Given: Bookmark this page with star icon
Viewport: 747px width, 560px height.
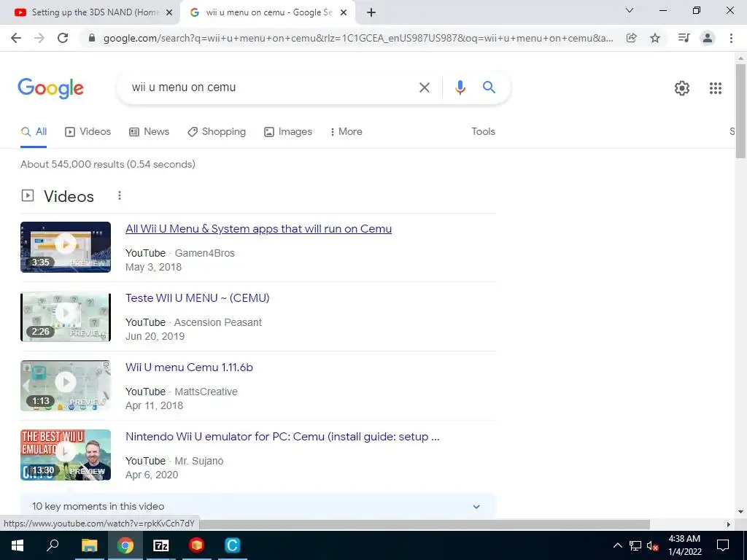Looking at the screenshot, I should (655, 38).
